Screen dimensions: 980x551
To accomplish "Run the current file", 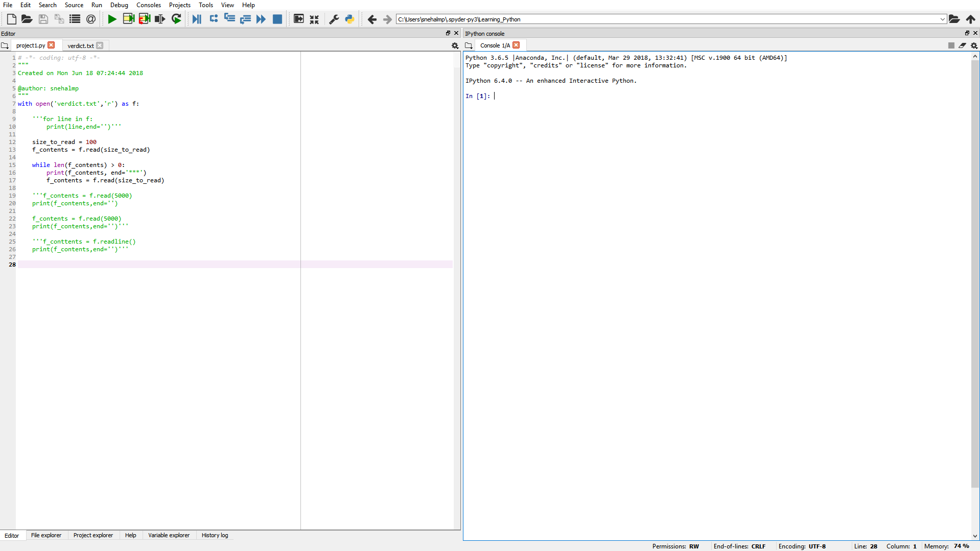I will click(111, 19).
